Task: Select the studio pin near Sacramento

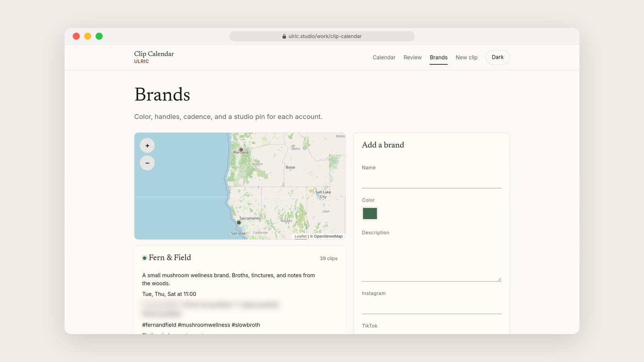Action: pyautogui.click(x=239, y=222)
